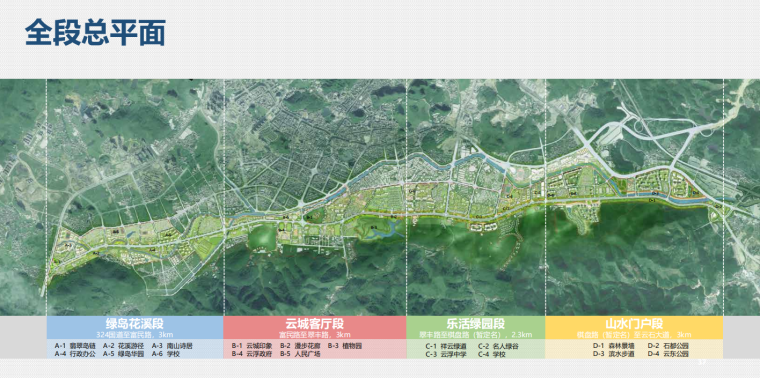Select the green 乐活绿园段 section header
The image size is (760, 378).
click(x=476, y=328)
